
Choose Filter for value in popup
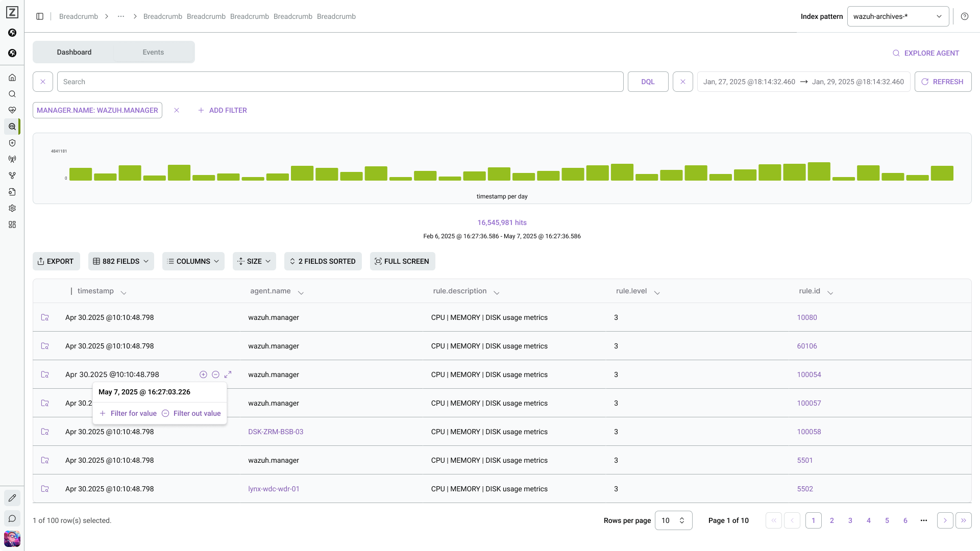pos(128,413)
